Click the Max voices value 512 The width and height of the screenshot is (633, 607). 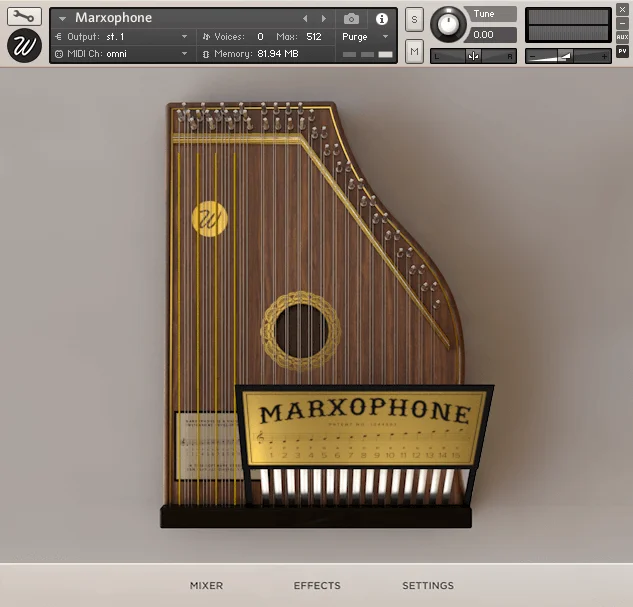314,37
